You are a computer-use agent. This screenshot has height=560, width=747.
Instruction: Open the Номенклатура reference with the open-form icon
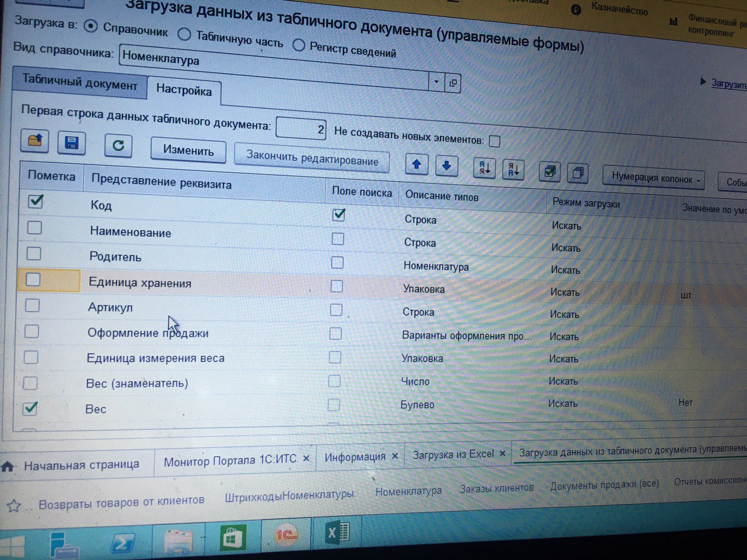(x=453, y=83)
